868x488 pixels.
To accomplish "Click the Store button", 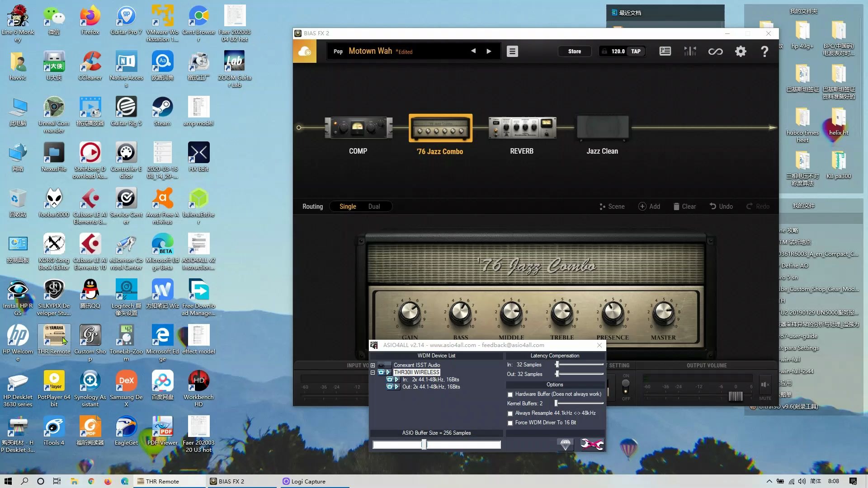I will 574,52.
